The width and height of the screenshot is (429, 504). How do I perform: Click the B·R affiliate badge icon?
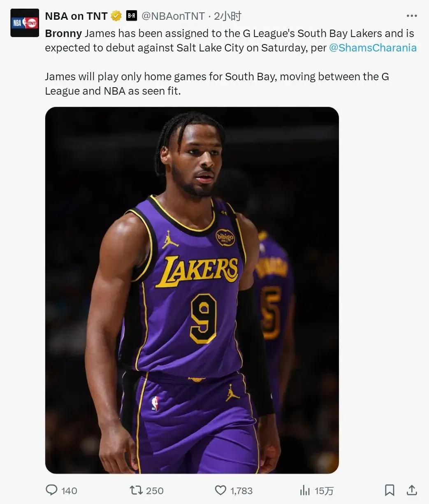[x=131, y=16]
